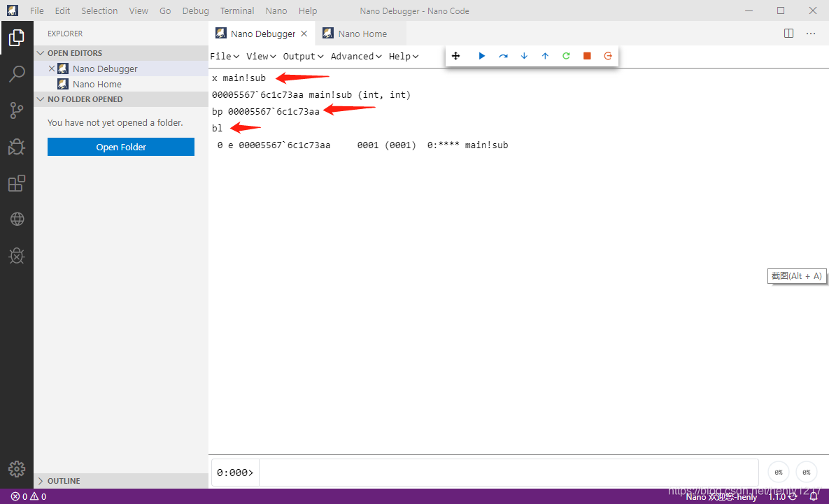This screenshot has height=504, width=829.
Task: Open the Debug view with bug icon
Action: [x=16, y=146]
